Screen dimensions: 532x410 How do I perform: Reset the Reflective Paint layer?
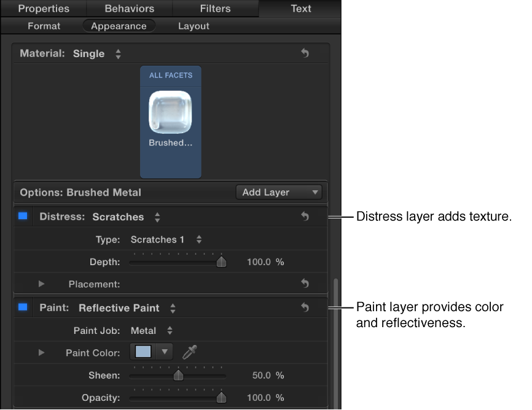(305, 307)
